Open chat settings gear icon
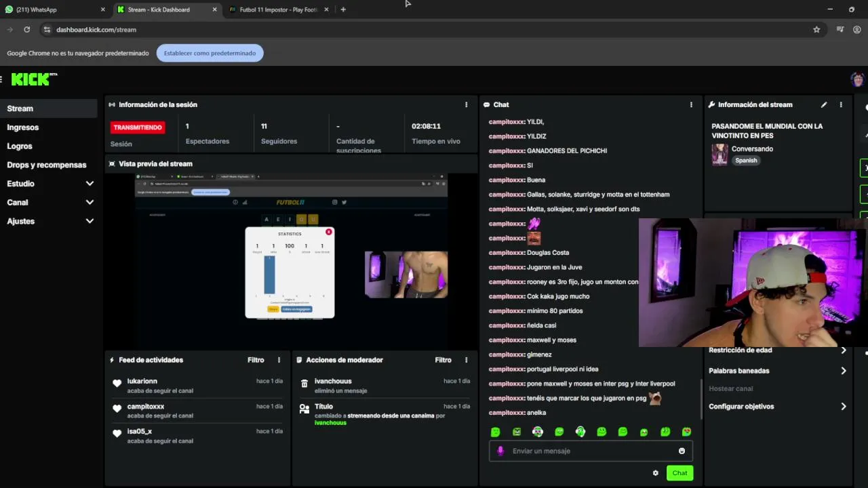The image size is (868, 488). pyautogui.click(x=655, y=473)
